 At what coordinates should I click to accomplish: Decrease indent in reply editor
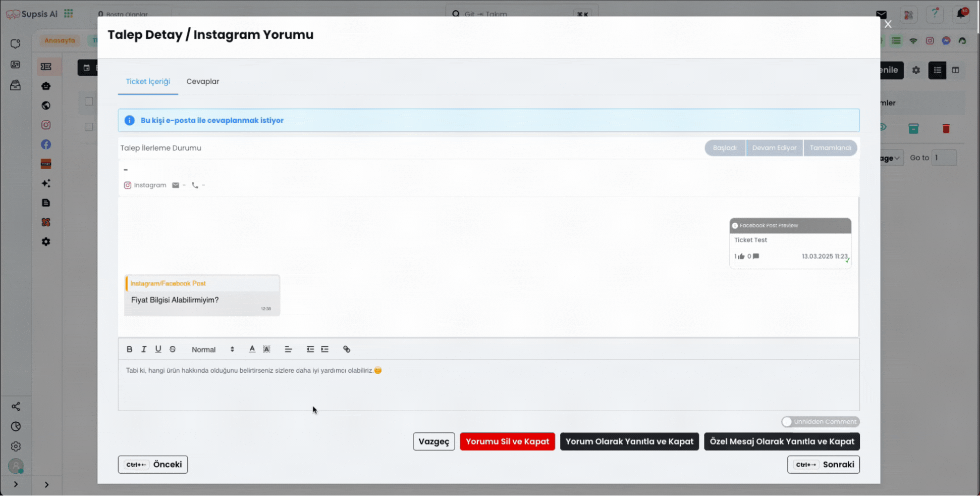(x=310, y=349)
